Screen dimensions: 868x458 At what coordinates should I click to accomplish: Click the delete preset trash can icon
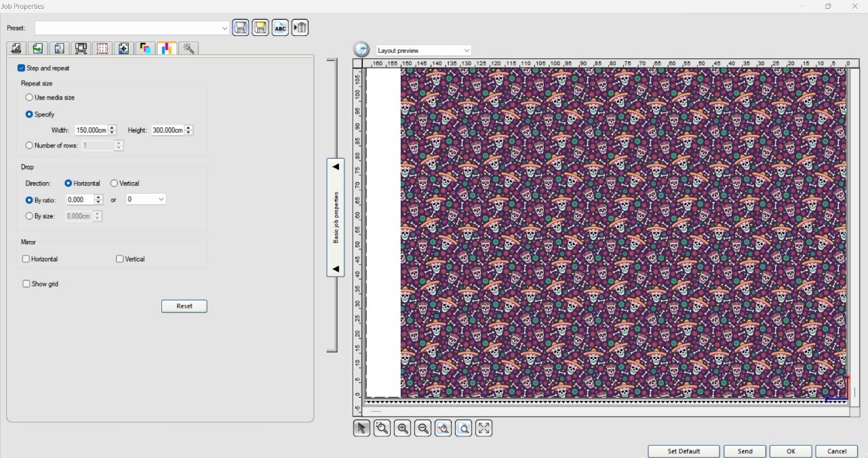click(x=300, y=28)
